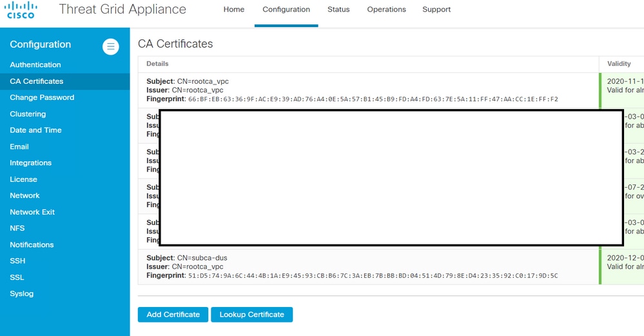Click the fingerprint starting with 51:D5:74

[x=373, y=275]
